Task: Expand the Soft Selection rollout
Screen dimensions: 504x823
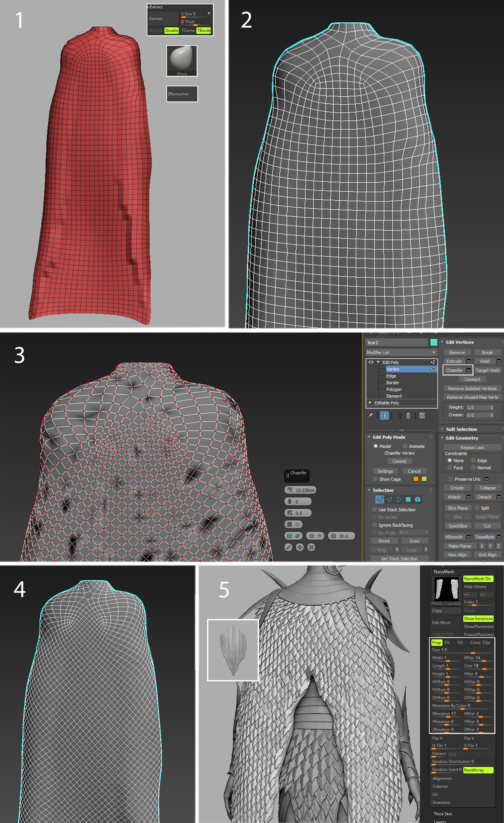Action: [442, 429]
